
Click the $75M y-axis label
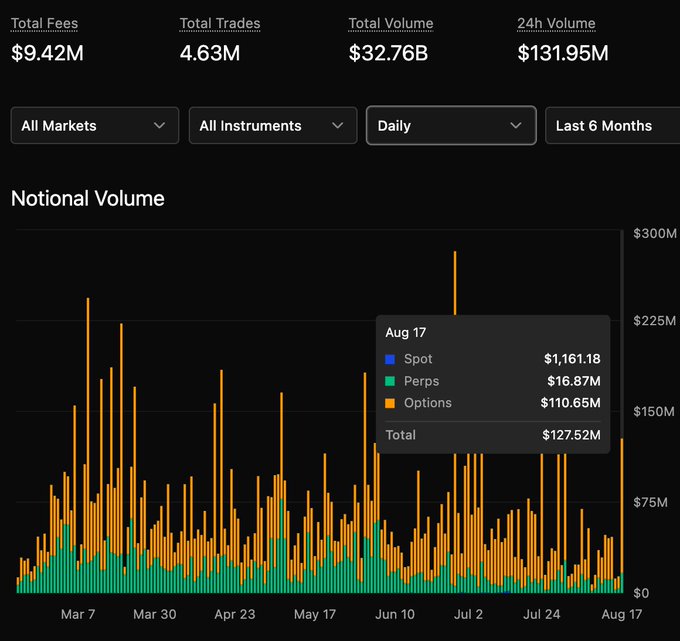(650, 502)
